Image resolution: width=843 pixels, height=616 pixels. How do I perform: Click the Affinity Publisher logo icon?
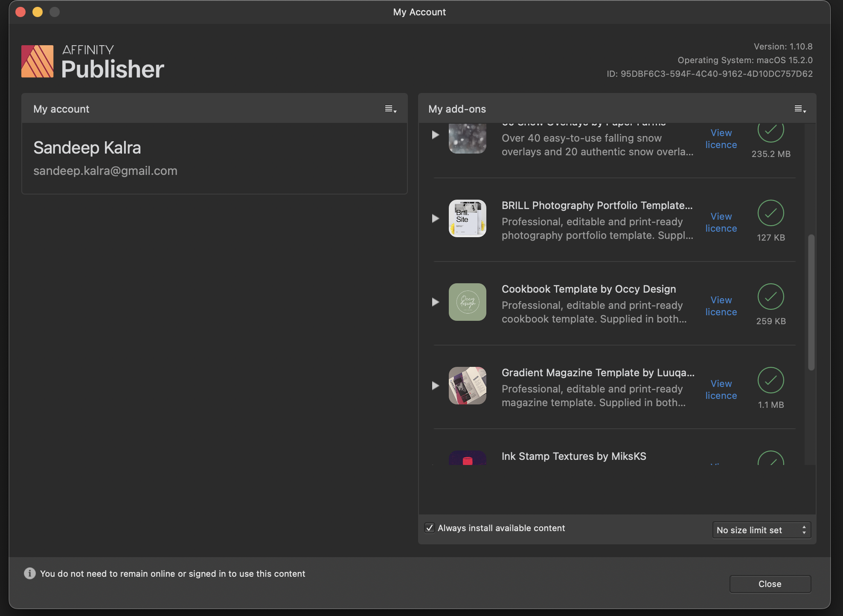pyautogui.click(x=38, y=61)
